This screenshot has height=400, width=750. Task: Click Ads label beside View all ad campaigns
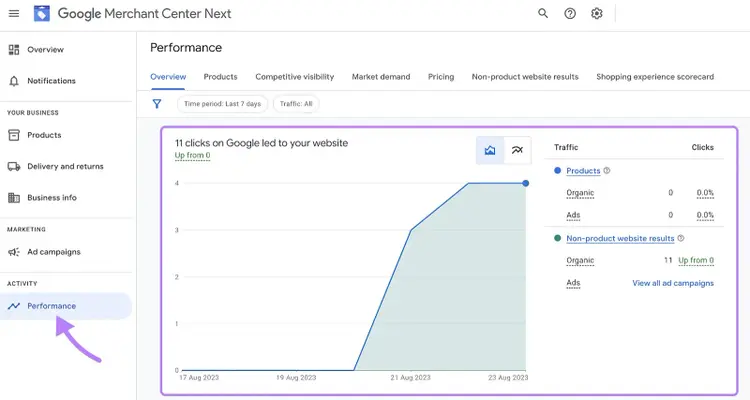(x=573, y=283)
